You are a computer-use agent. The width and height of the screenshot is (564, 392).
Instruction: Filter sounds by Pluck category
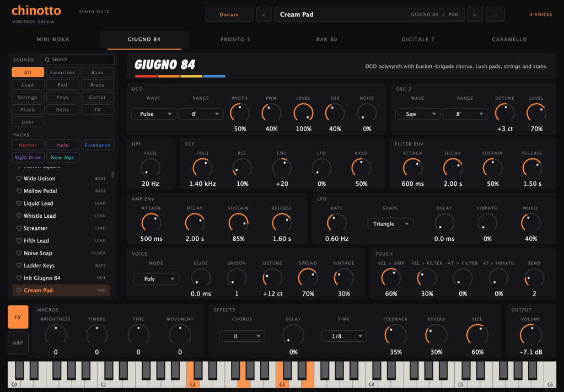28,110
